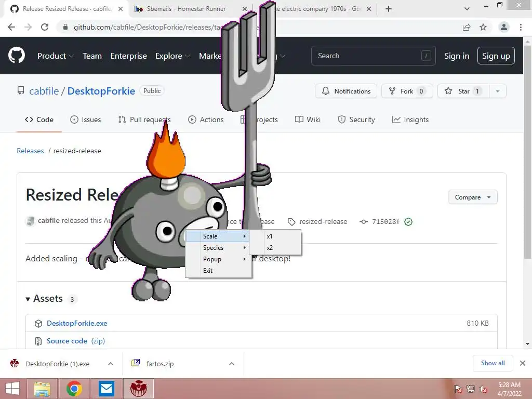Click the share page icon in address bar
Screen dimensions: 532x399
click(467, 27)
